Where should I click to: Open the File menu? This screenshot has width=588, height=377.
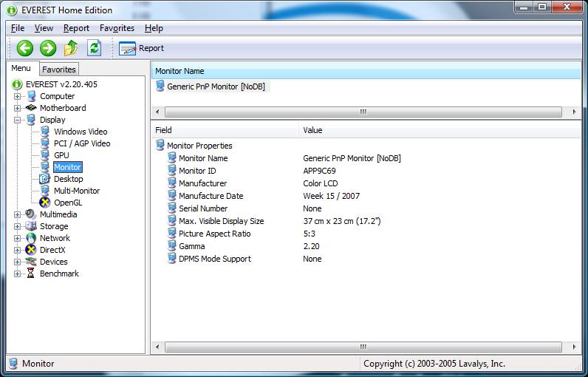coord(18,28)
